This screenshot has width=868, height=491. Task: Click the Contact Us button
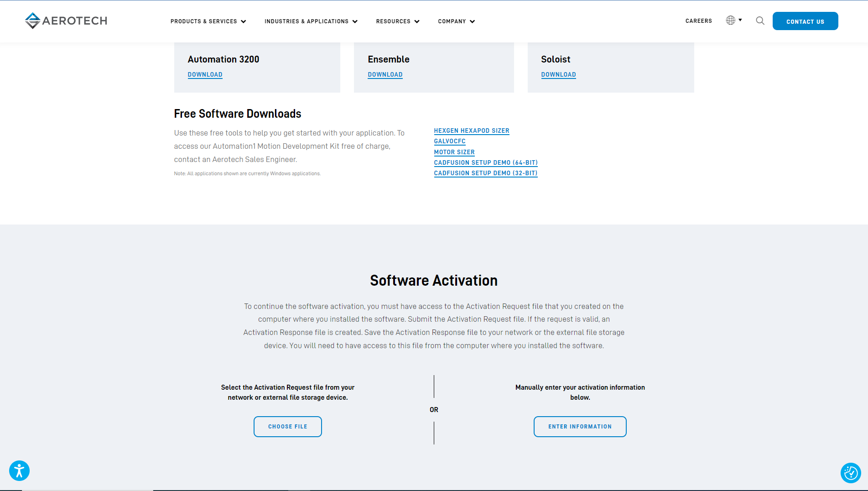coord(805,21)
